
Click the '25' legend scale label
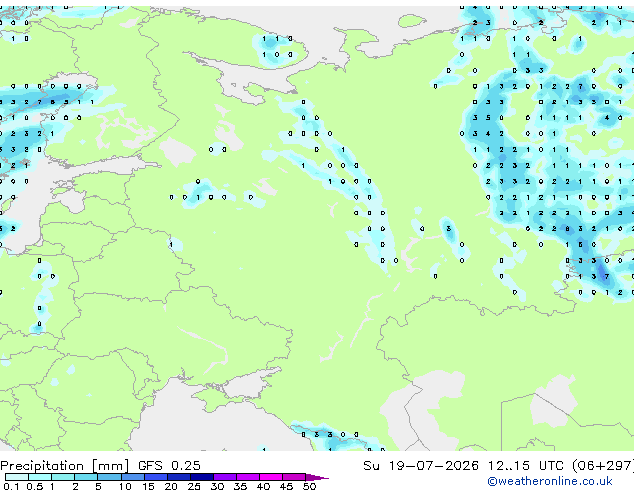coord(194,486)
